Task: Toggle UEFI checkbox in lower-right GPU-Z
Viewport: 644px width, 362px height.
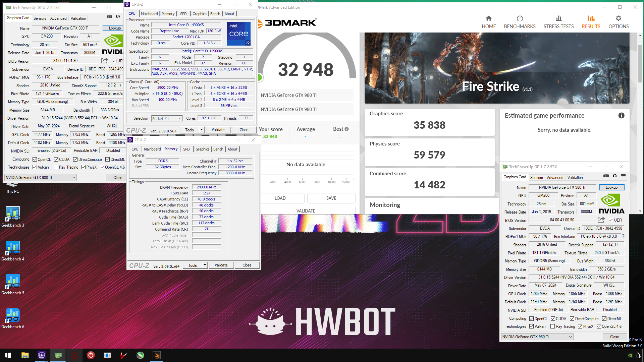Action: [611, 220]
